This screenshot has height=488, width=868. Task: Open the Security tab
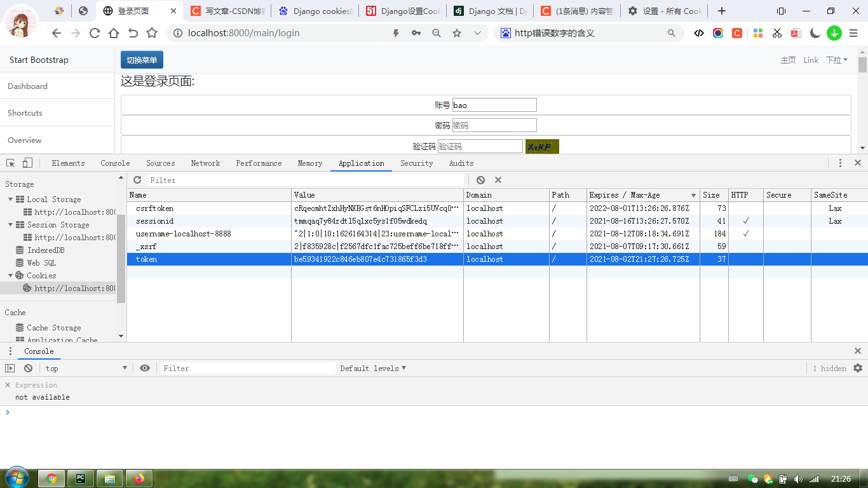[x=416, y=163]
